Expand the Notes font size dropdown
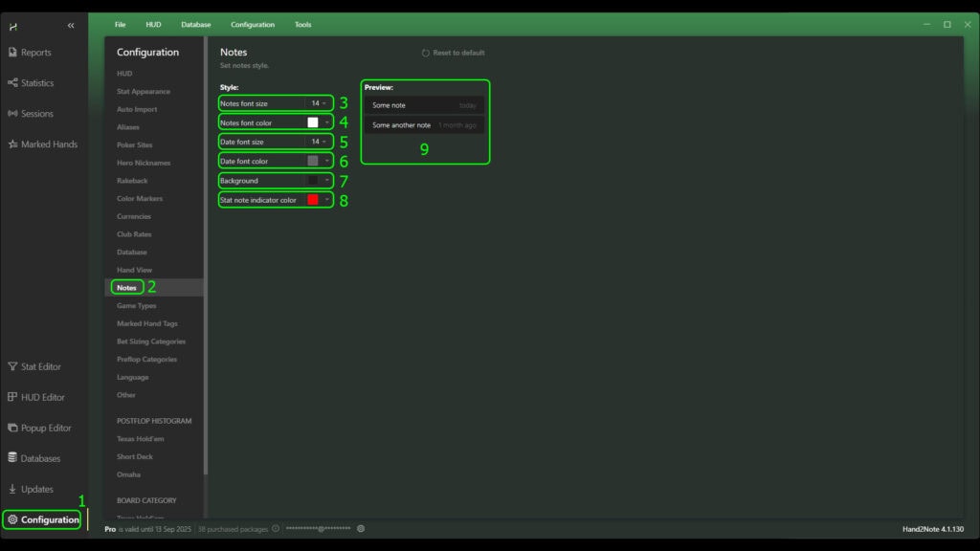This screenshot has width=980, height=551. coord(324,103)
